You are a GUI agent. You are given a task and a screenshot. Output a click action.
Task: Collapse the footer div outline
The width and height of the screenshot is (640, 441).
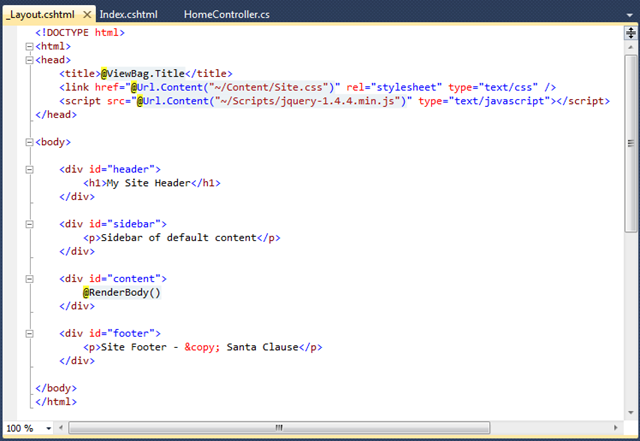[29, 334]
